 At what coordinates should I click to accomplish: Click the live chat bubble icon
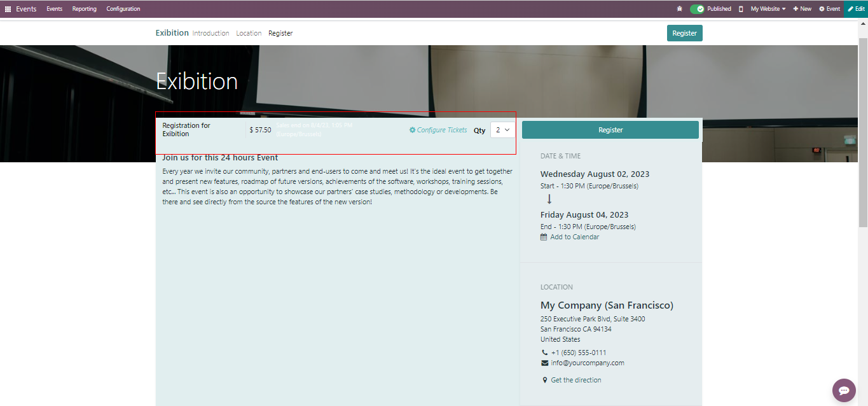tap(844, 390)
